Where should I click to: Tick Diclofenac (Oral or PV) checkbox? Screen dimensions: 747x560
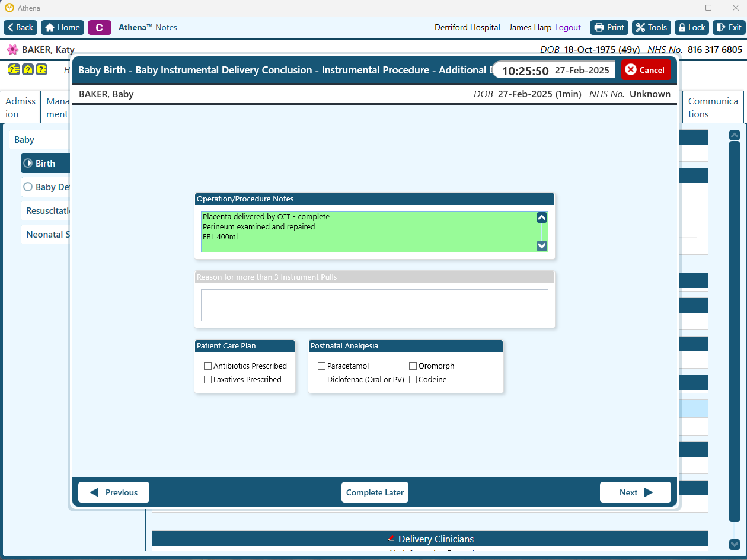pos(321,380)
